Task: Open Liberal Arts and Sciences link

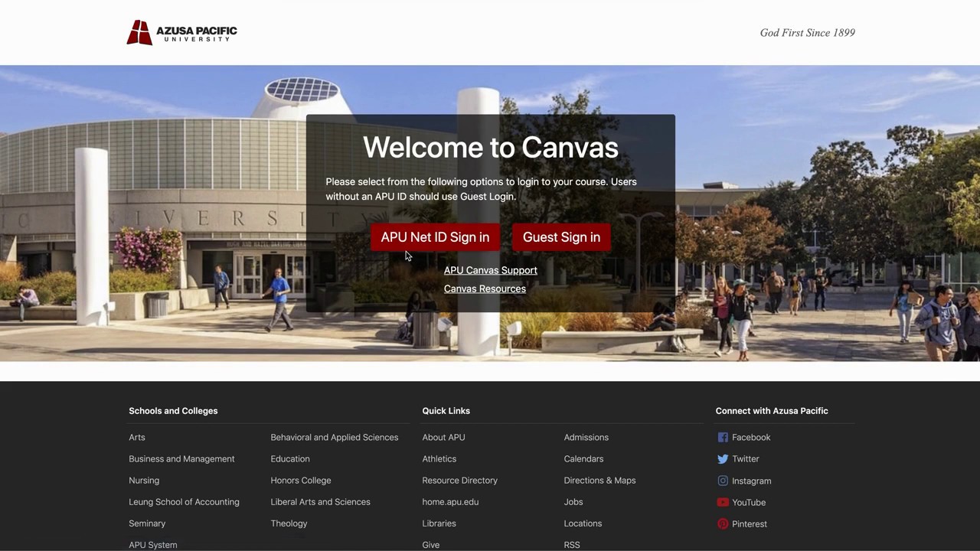Action: coord(320,502)
